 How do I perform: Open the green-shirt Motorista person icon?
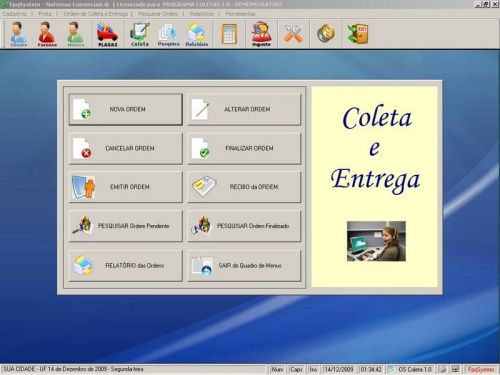(75, 34)
